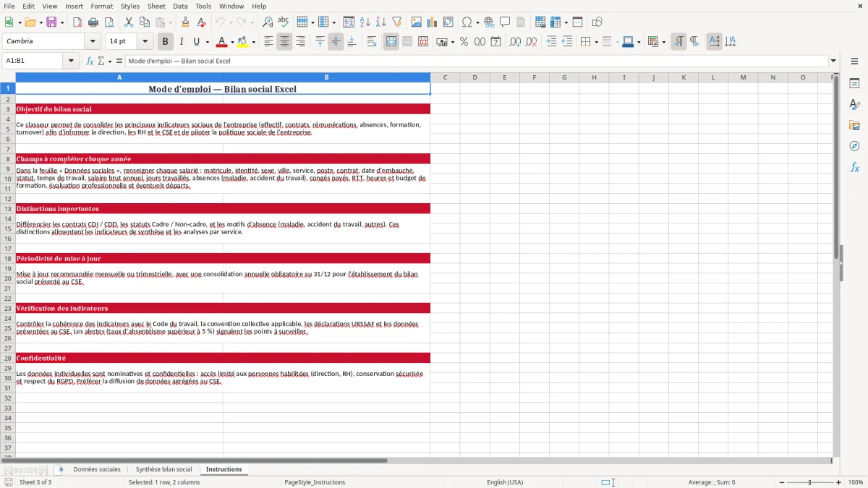Cut selection with scissors icon
Viewport: 868px width, 488px height.
point(128,22)
